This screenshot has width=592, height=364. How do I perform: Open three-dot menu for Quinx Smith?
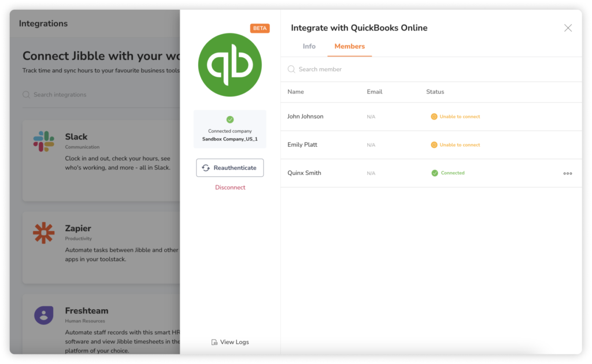[x=567, y=173]
